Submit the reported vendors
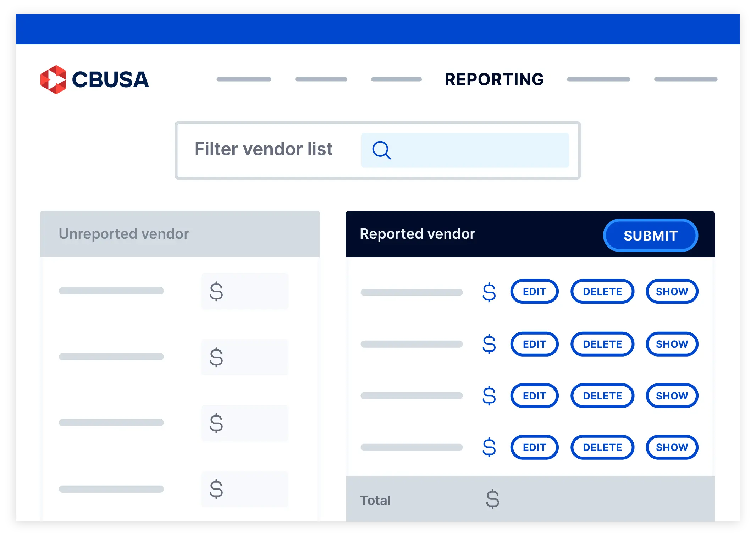Screen dimensions: 756x541 pyautogui.click(x=651, y=235)
